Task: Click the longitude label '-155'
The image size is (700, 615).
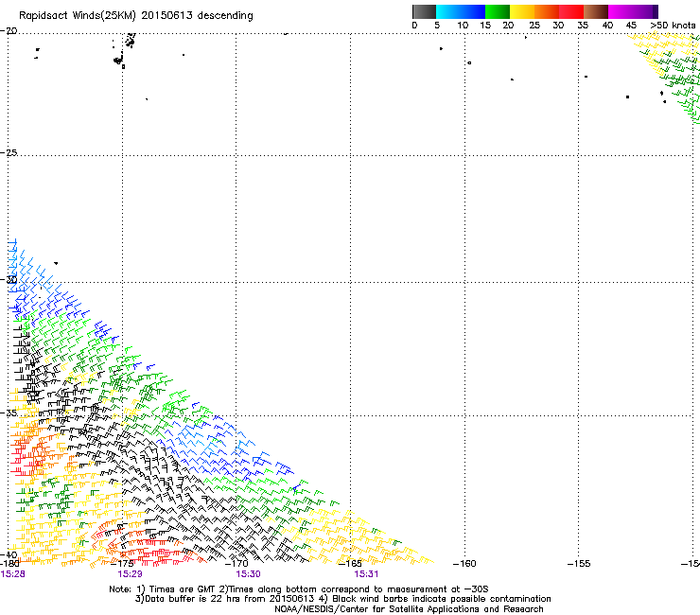Action: (x=579, y=564)
